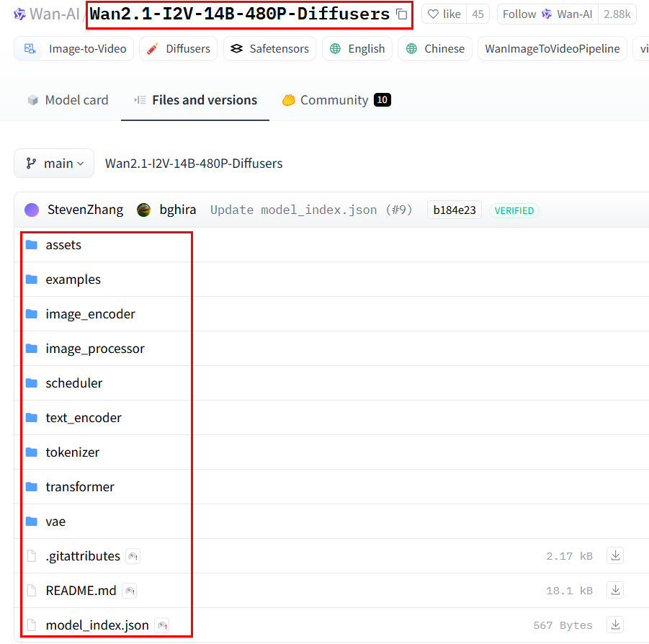Open the .gitattributes file
The width and height of the screenshot is (649, 644).
[83, 556]
